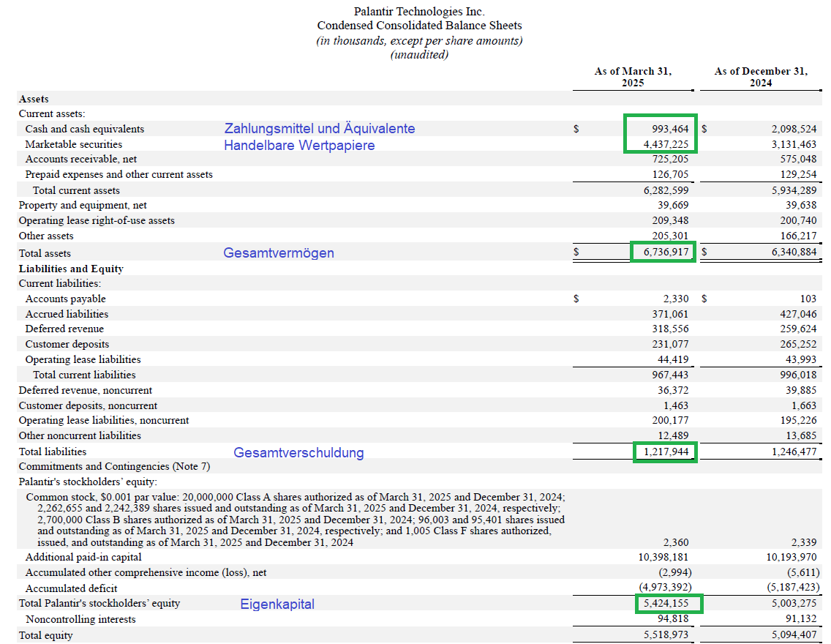Viewport: 831px width, 644px height.
Task: Click the stockholders' equity value 5,424,155
Action: click(666, 603)
